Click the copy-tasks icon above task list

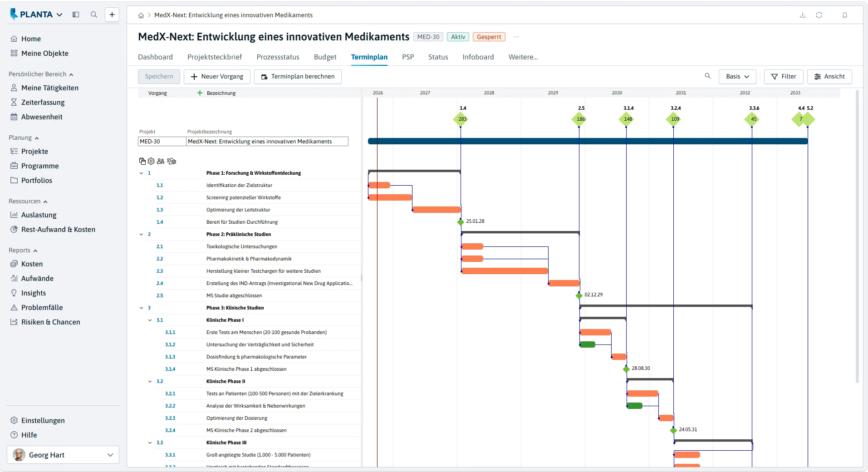(142, 161)
